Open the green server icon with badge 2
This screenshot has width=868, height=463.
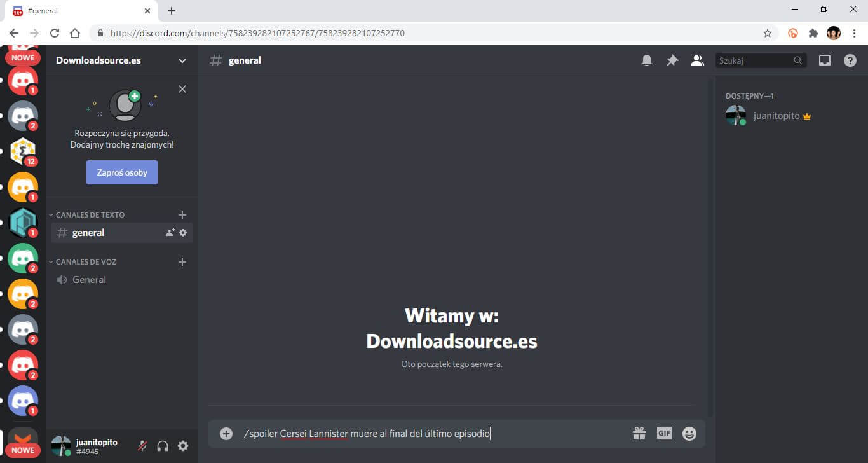click(x=23, y=258)
